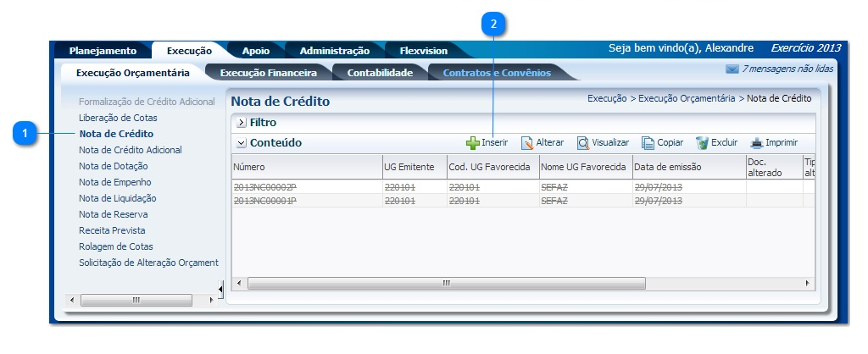Click the Excluir trash icon
The width and height of the screenshot is (868, 354).
click(702, 143)
